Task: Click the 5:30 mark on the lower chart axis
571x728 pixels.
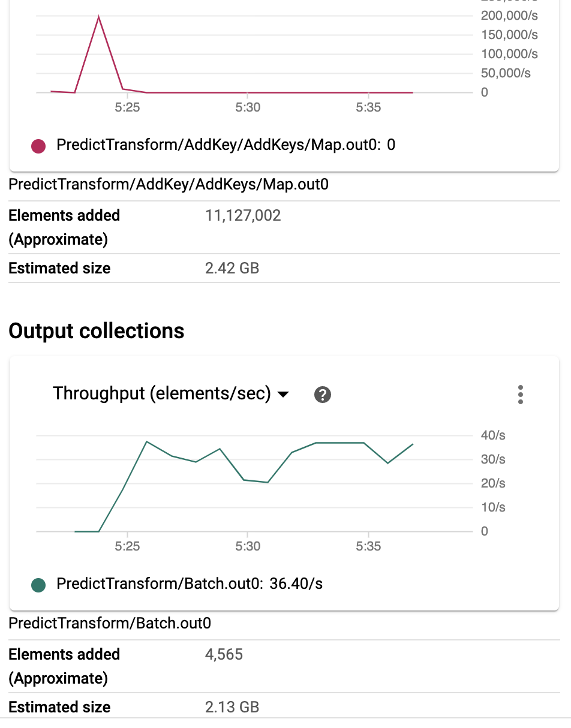Action: [248, 546]
